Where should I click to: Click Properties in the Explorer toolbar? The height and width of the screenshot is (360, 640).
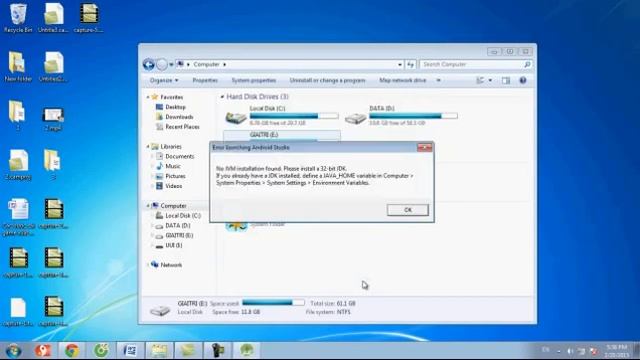(205, 80)
